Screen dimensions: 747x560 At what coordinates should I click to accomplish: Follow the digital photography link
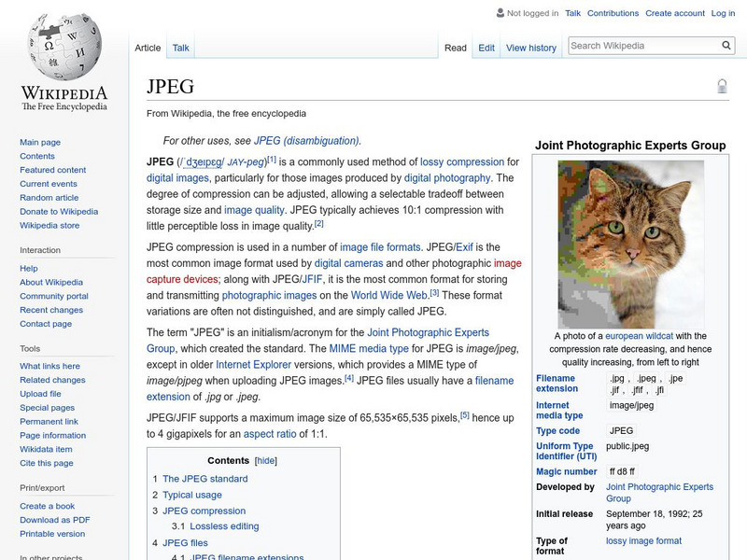click(x=447, y=178)
